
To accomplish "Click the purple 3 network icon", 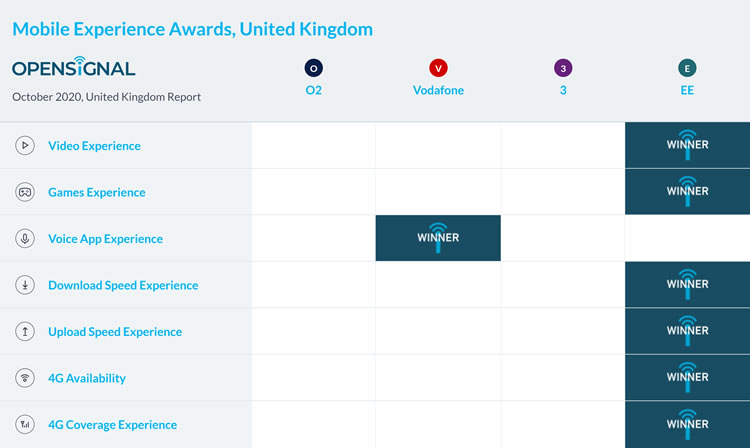I will click(563, 68).
